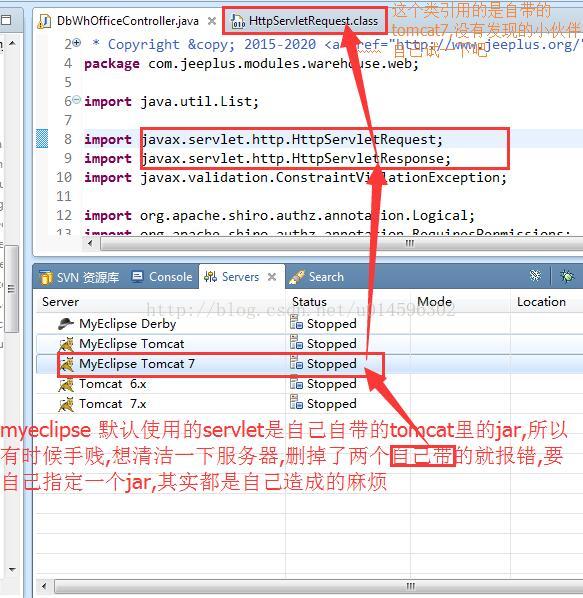
Task: Sort by the Status column header
Action: (309, 302)
